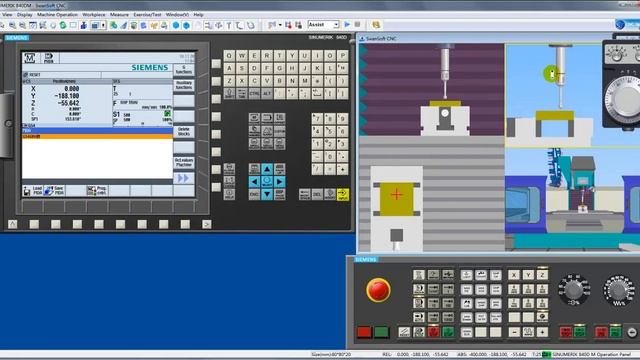Click the ALT key on CNC keyboard
The height and width of the screenshot is (360, 640).
pyautogui.click(x=267, y=94)
